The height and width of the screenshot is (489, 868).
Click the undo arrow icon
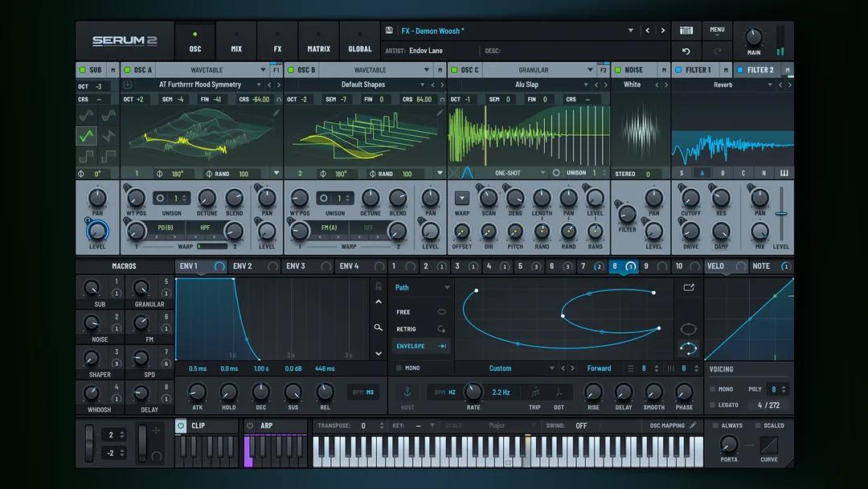point(686,51)
